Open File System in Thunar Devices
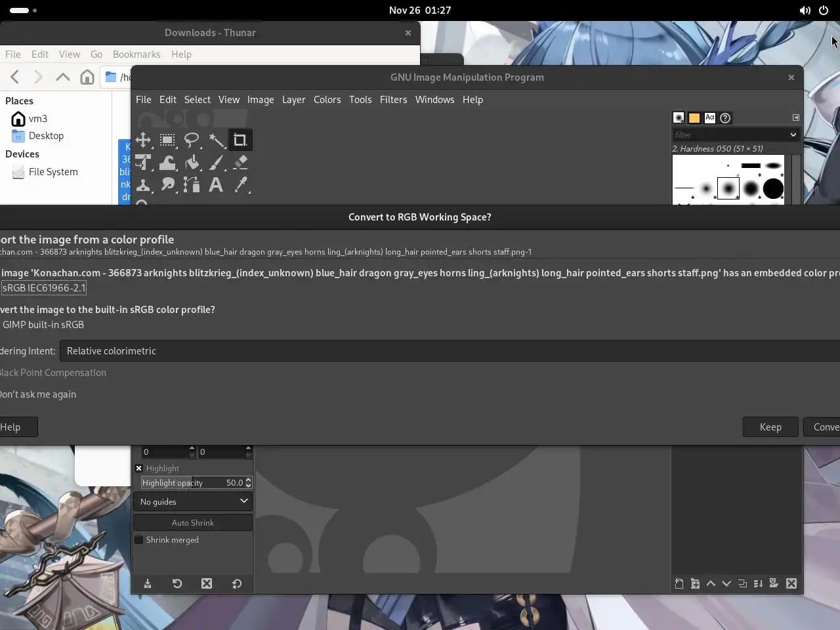This screenshot has width=840, height=630. point(53,172)
